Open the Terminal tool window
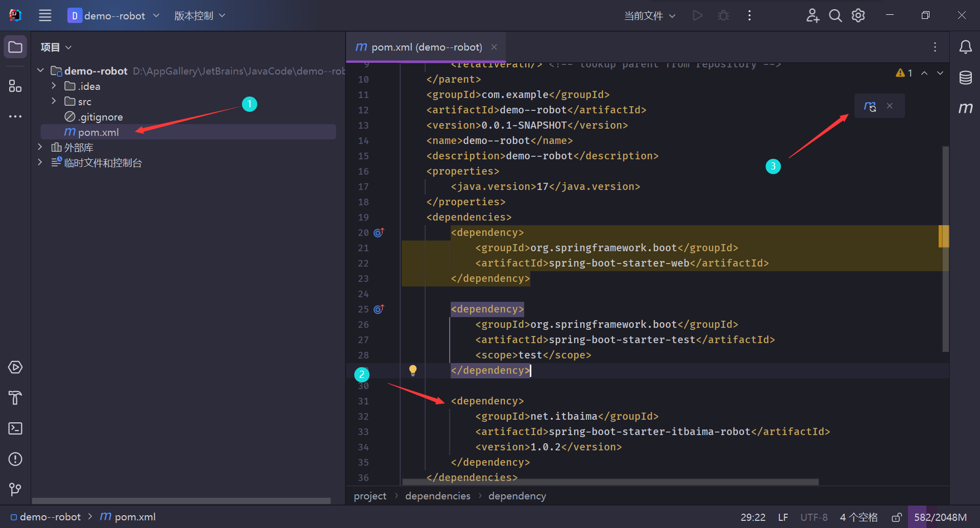 [15, 428]
